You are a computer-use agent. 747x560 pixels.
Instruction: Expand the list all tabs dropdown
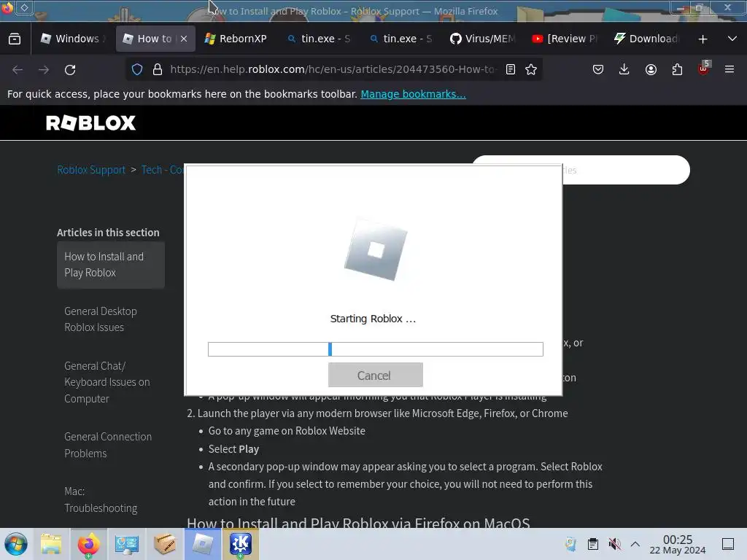[732, 39]
